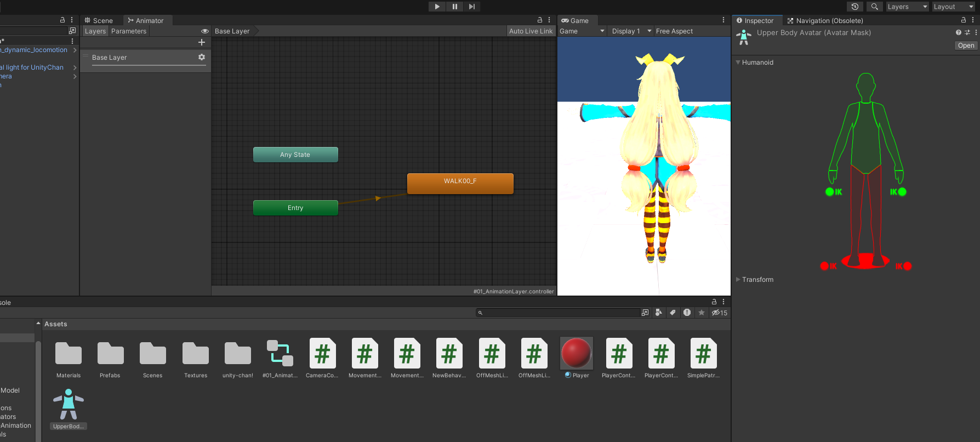Open Avatar Mask preset selector icon
Image resolution: width=980 pixels, height=442 pixels.
pos(967,32)
